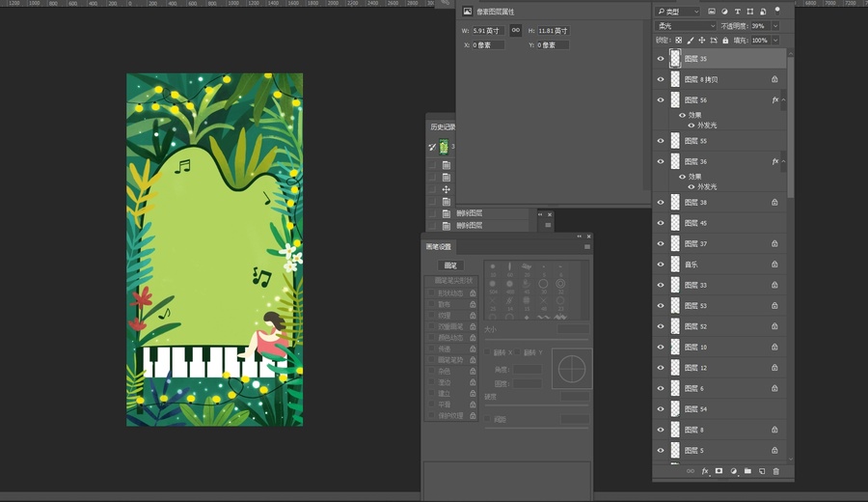Click the history brush source icon beside snapshot
This screenshot has height=502, width=868.
[432, 147]
